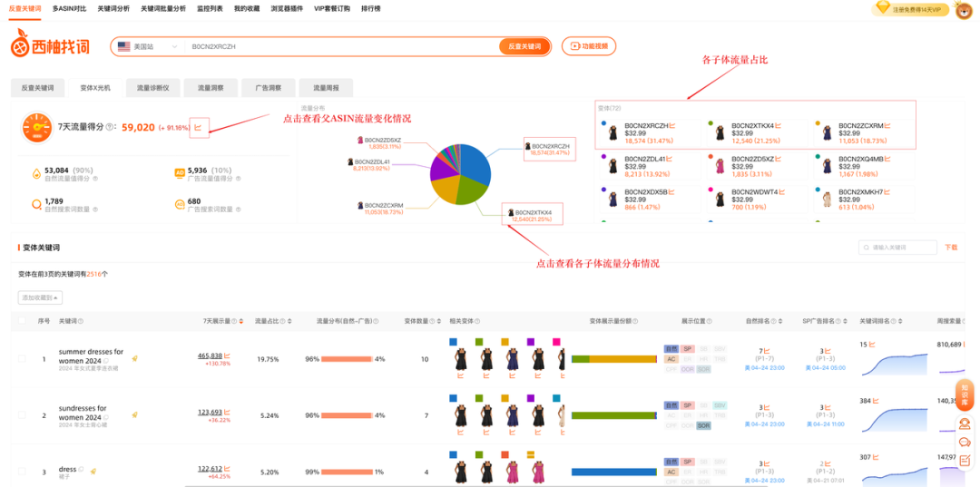Expand the 添加收藏到 dropdown
The width and height of the screenshot is (980, 487).
coord(40,297)
